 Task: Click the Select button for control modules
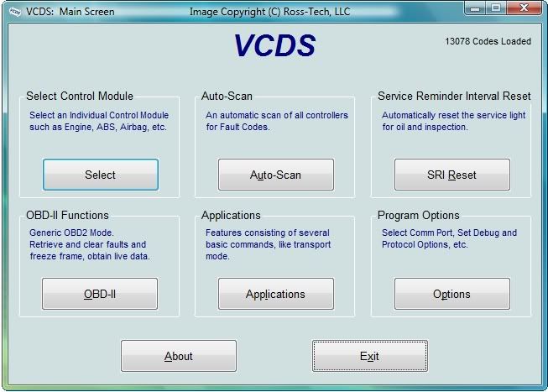tap(101, 175)
